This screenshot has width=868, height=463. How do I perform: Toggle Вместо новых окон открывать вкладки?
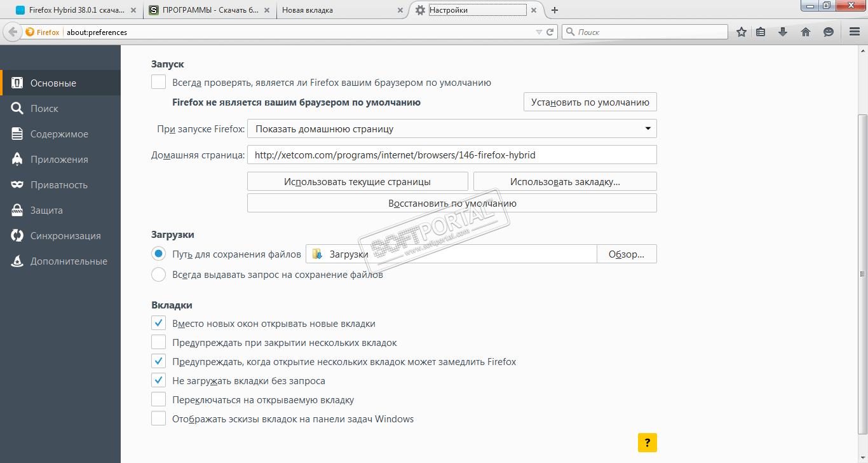click(158, 323)
